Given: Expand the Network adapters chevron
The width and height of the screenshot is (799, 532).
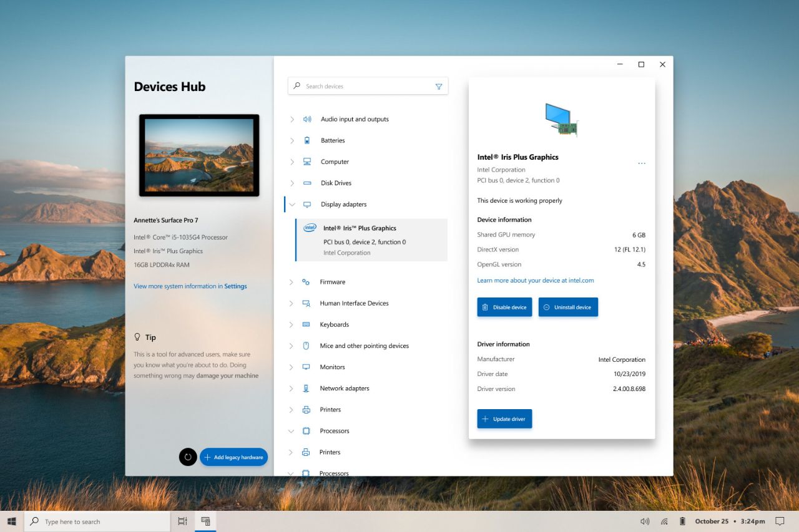Looking at the screenshot, I should [x=292, y=388].
